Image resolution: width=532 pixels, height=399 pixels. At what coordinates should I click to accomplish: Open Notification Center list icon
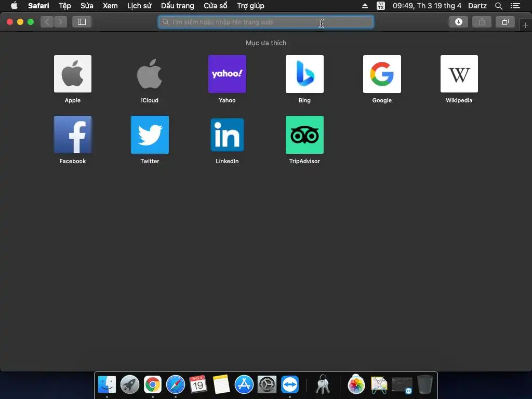pyautogui.click(x=515, y=6)
